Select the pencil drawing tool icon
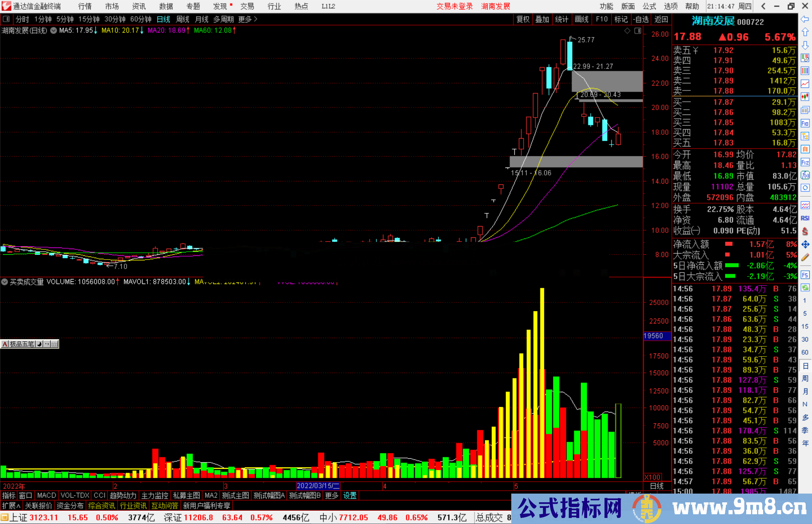Screen dimensions: 812x524 pos(805,258)
